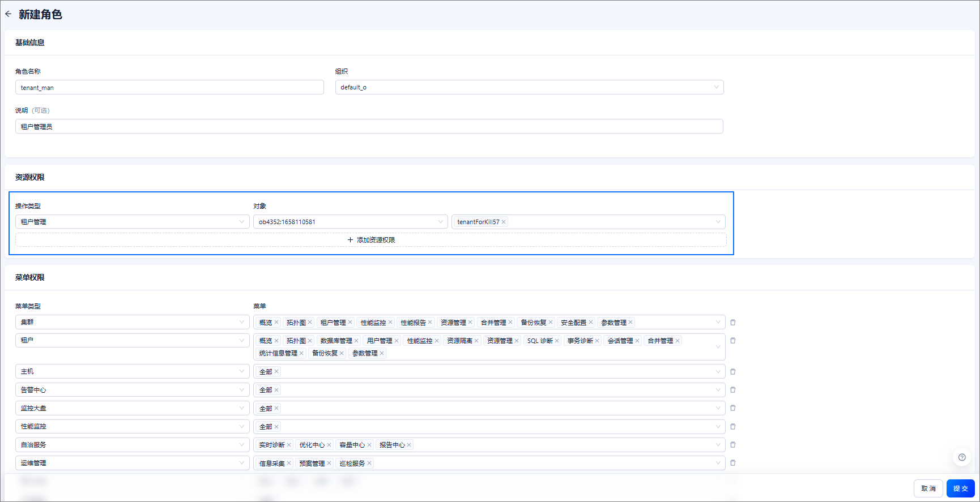Open the help question-mark floating button
The image size is (980, 502).
click(x=962, y=457)
